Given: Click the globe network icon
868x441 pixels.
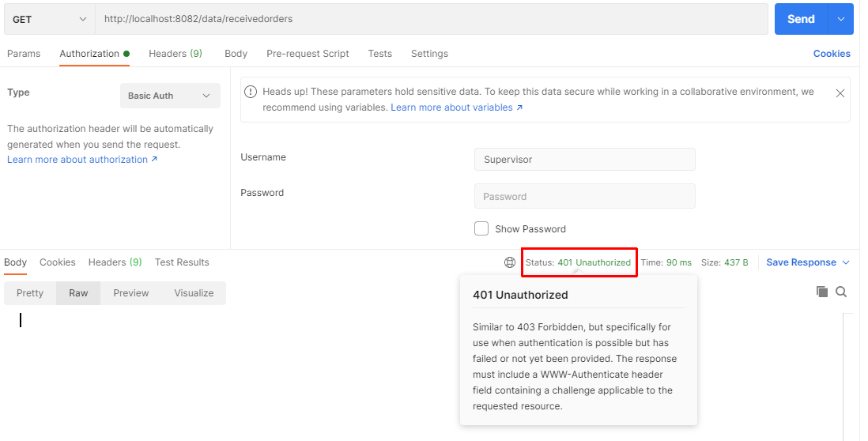Looking at the screenshot, I should click(510, 262).
